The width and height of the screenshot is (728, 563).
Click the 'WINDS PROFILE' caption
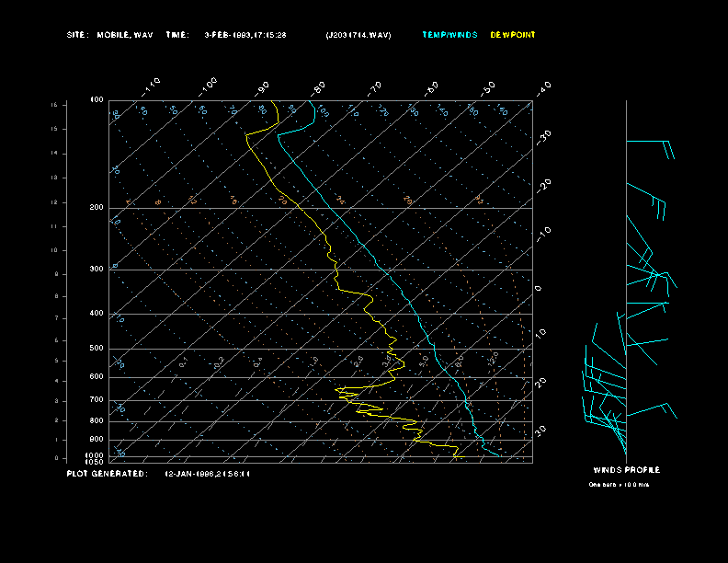[626, 470]
